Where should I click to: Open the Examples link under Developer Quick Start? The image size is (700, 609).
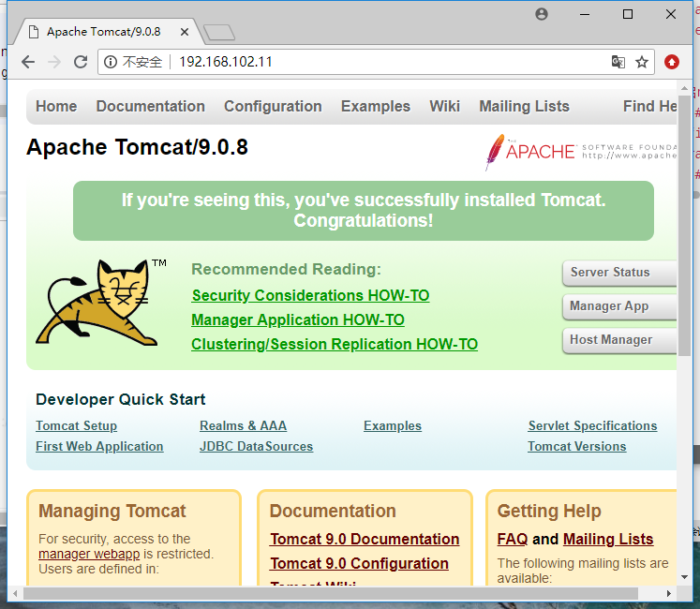[x=393, y=426]
